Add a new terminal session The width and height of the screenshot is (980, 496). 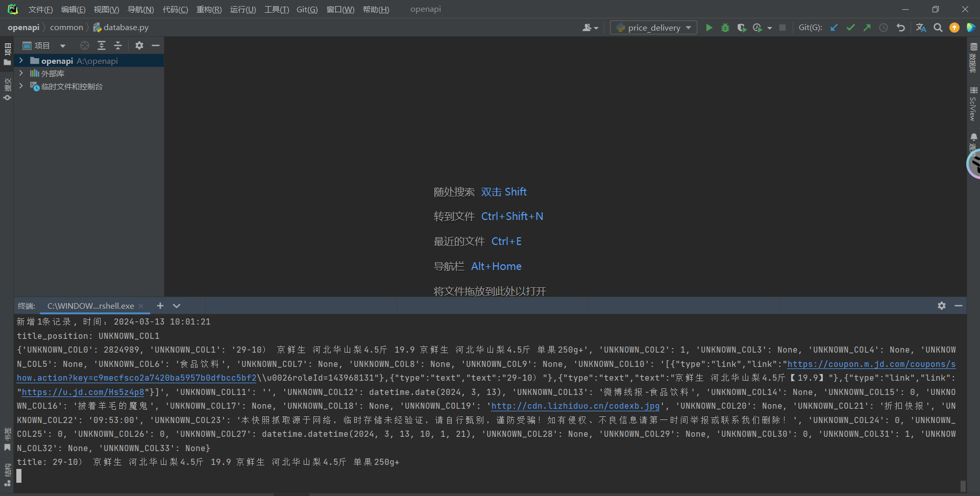(160, 305)
